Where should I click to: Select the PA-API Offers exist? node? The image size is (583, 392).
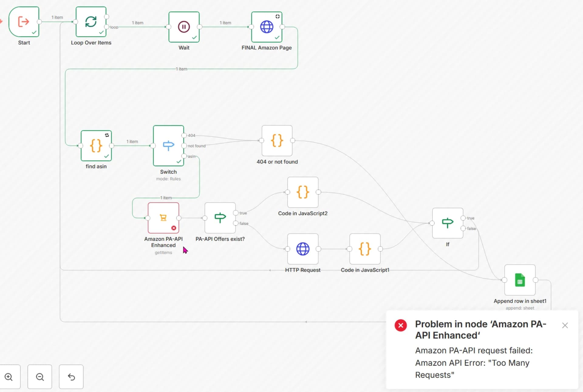pos(220,218)
